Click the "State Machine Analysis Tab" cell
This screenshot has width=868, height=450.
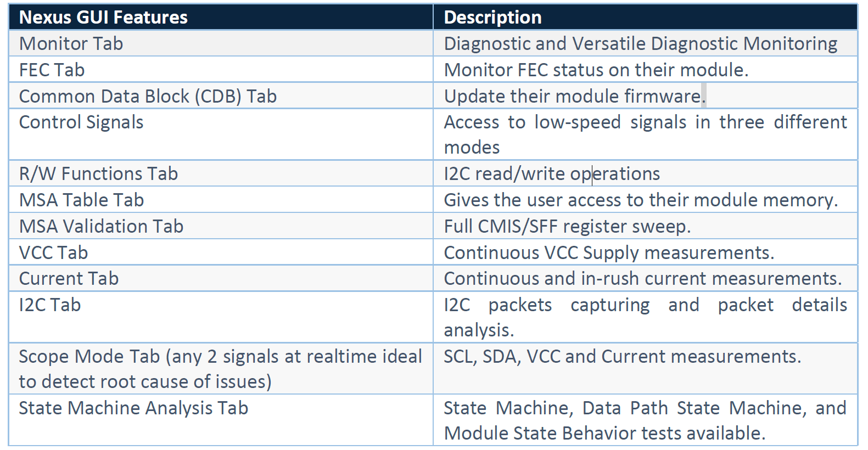pos(133,408)
